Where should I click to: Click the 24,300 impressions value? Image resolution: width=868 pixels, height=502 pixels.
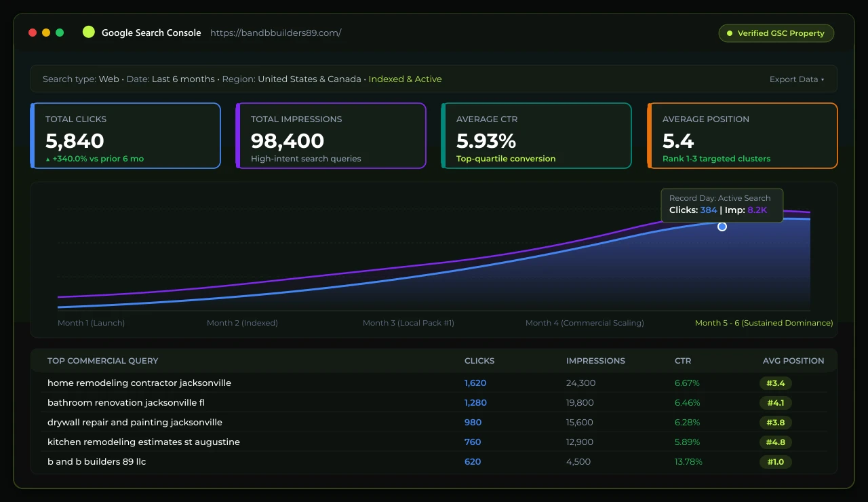coord(581,383)
